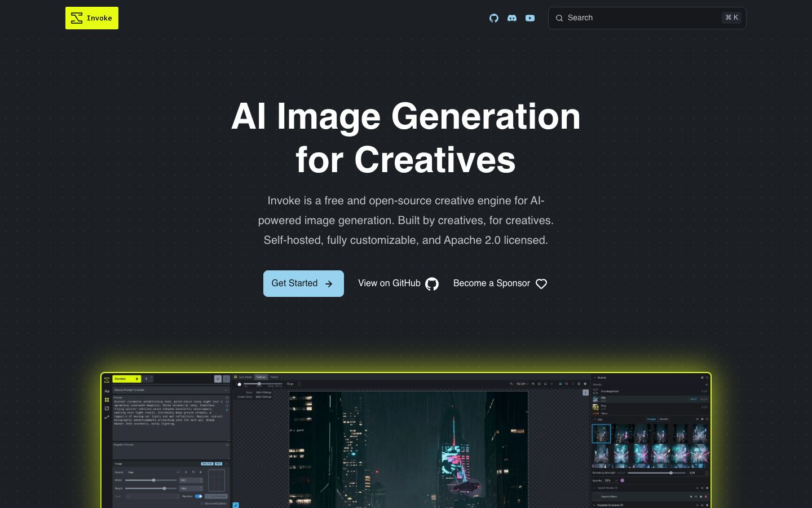Viewport: 812px width, 508px height.
Task: Click the undo icon in the canvas toolbar
Action: click(566, 384)
